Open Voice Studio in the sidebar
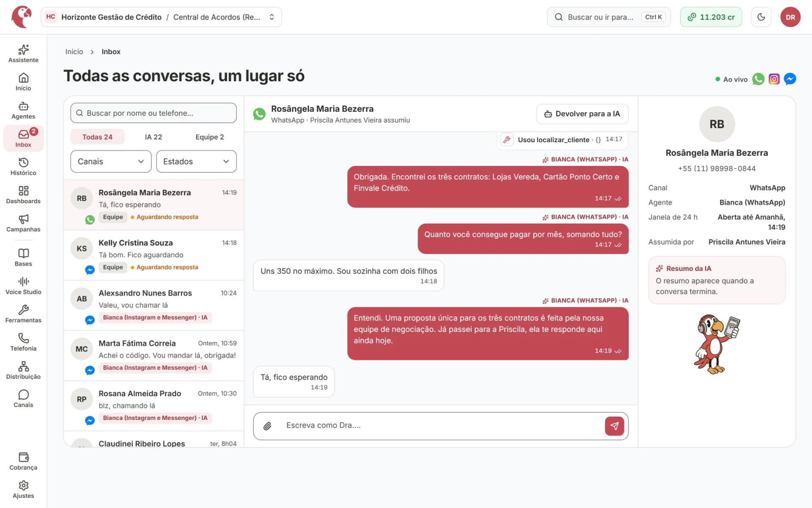This screenshot has width=812, height=508. click(x=23, y=286)
